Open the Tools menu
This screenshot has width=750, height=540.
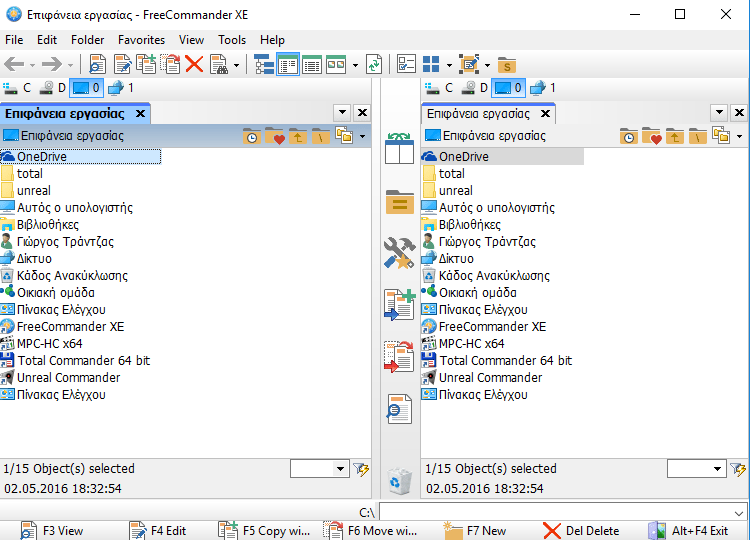pyautogui.click(x=232, y=40)
